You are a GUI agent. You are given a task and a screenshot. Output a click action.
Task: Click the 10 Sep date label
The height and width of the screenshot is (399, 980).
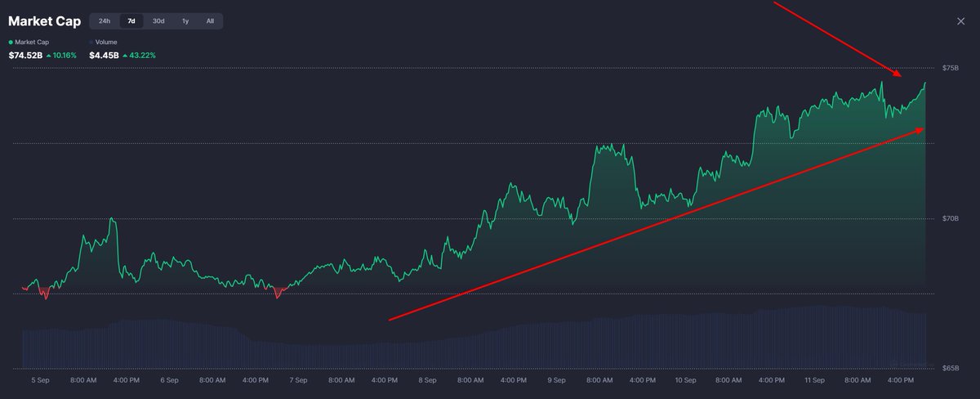point(685,380)
